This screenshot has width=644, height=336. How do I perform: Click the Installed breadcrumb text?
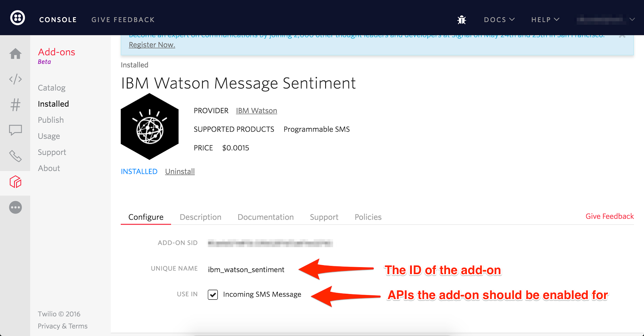134,65
